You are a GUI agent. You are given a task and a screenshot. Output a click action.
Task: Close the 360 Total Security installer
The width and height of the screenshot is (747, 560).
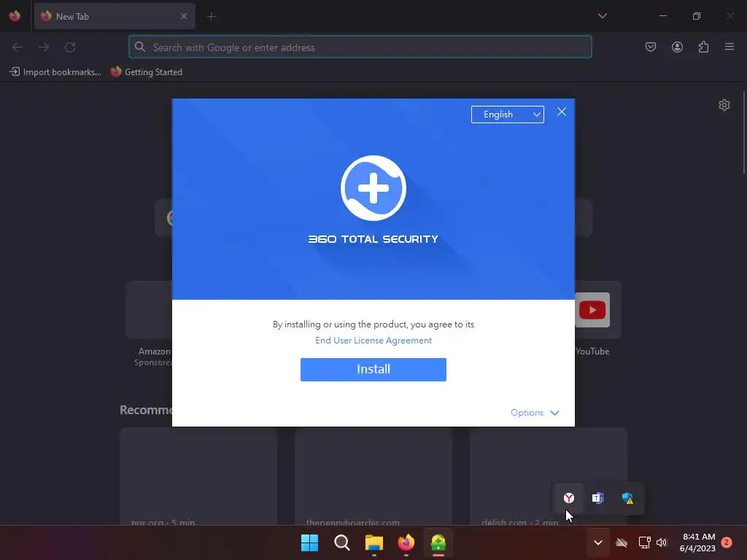pos(562,112)
